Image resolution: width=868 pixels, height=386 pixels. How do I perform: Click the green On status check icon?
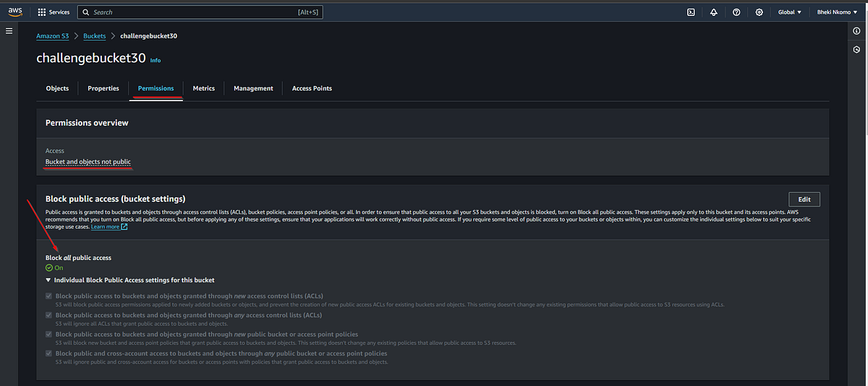click(x=49, y=268)
